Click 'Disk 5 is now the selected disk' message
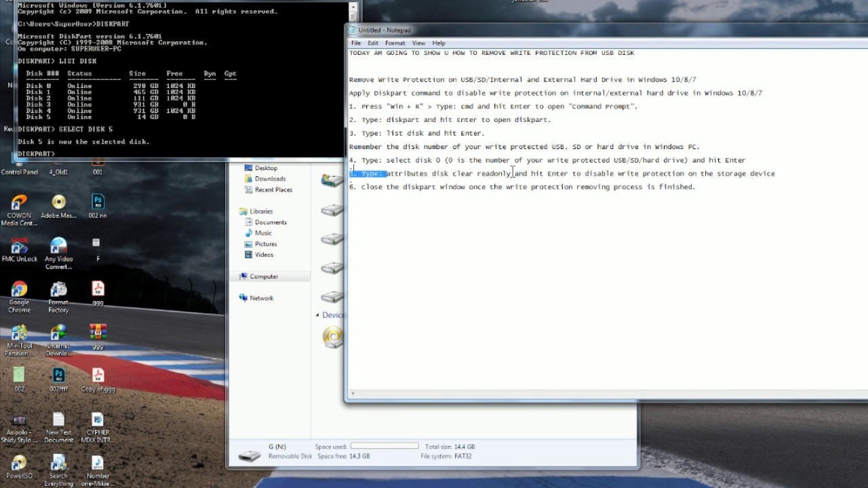 (x=84, y=142)
